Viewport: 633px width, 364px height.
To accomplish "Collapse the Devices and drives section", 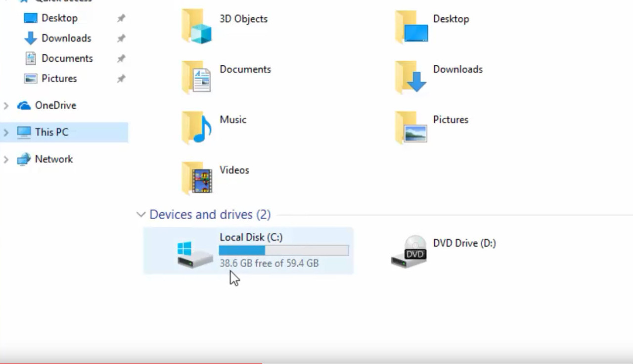I will pyautogui.click(x=141, y=214).
